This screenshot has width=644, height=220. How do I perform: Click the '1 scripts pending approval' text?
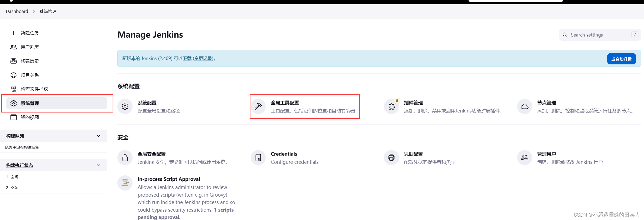pos(185,213)
